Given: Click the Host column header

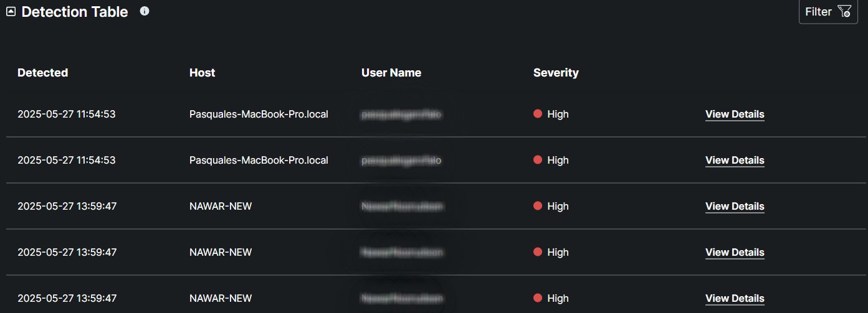Looking at the screenshot, I should point(202,73).
